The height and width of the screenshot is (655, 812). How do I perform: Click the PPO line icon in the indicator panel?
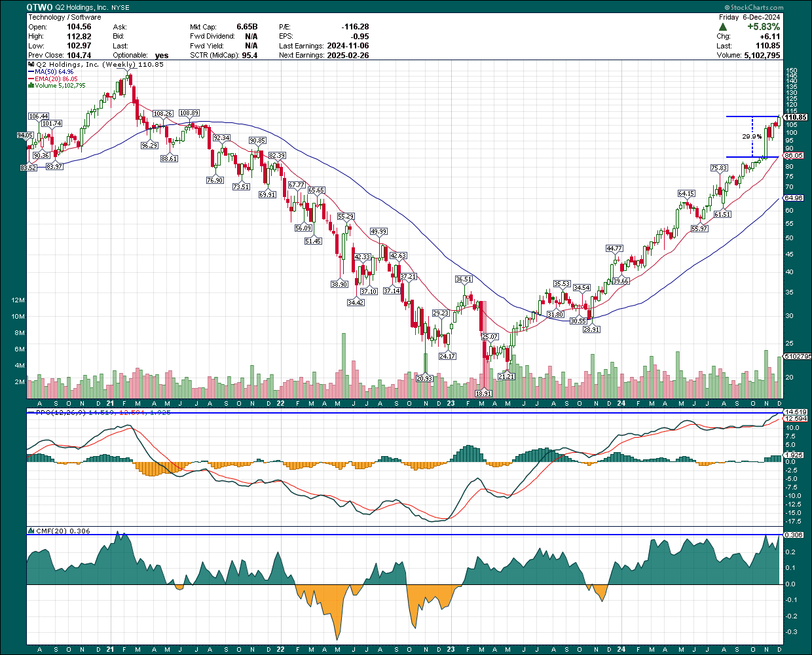pos(30,413)
